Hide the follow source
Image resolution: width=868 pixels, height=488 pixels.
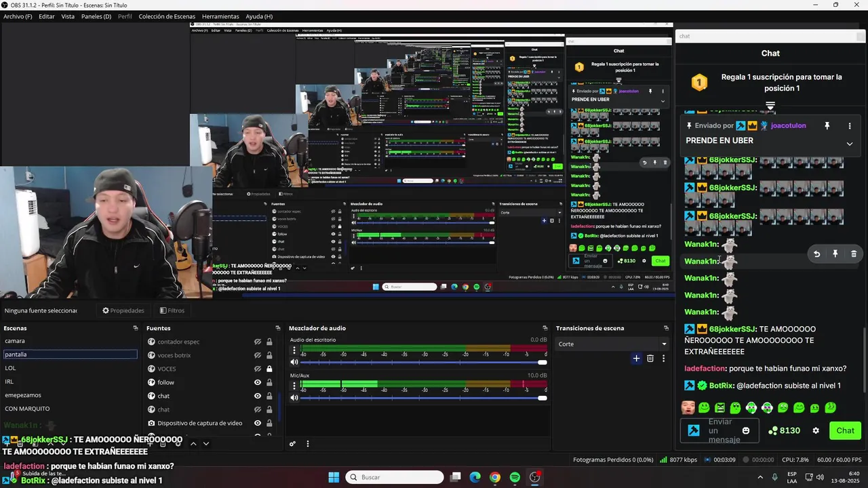pyautogui.click(x=258, y=382)
